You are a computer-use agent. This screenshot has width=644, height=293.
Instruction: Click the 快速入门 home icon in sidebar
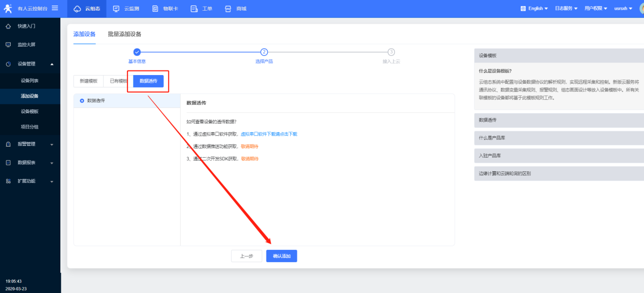coord(8,26)
